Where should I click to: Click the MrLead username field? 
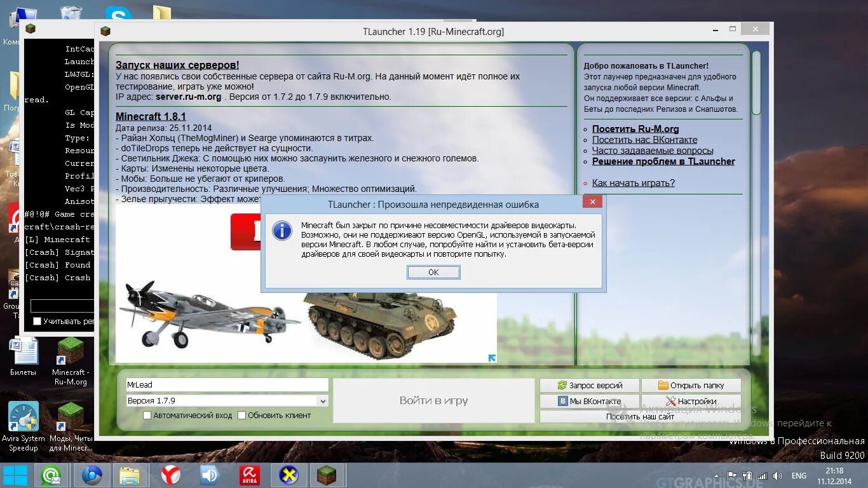[x=227, y=384]
